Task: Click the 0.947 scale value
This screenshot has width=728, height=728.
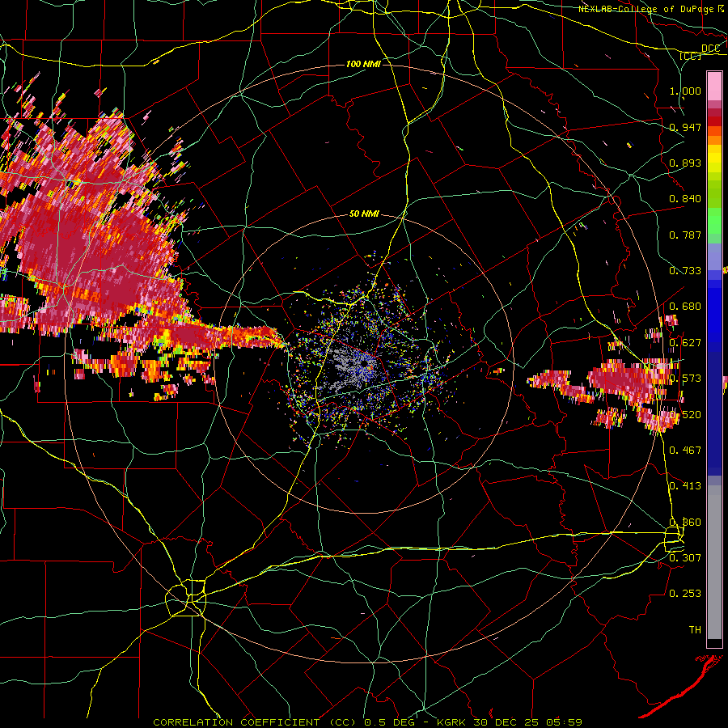Action: (x=685, y=127)
